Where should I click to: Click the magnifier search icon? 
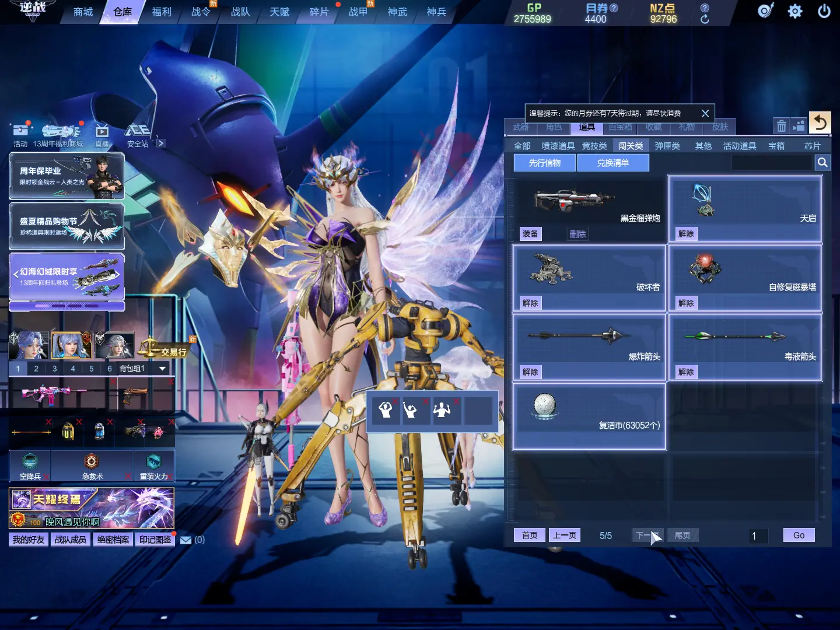(x=822, y=163)
